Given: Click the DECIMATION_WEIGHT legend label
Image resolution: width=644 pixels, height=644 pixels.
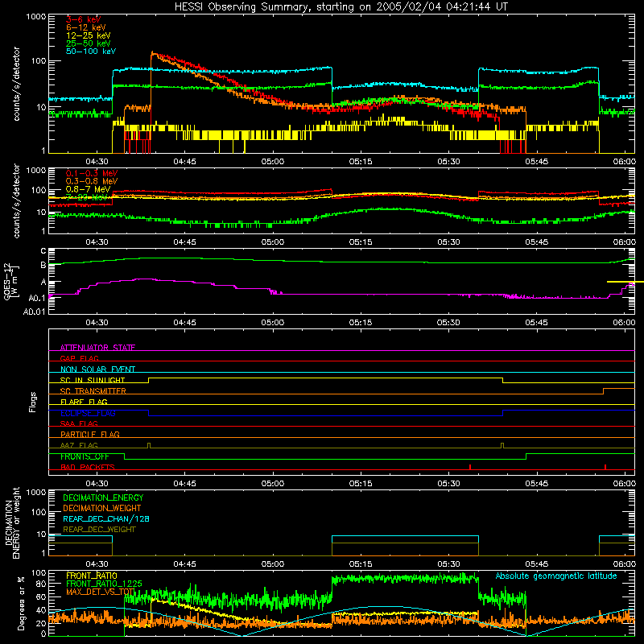Looking at the screenshot, I should click(102, 508).
